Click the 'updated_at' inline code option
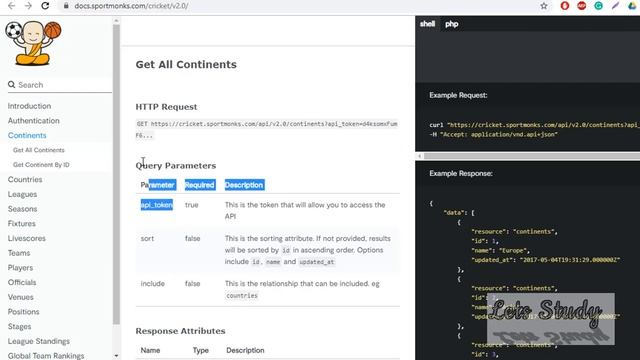Screen dimensions: 640x360 tap(317, 262)
